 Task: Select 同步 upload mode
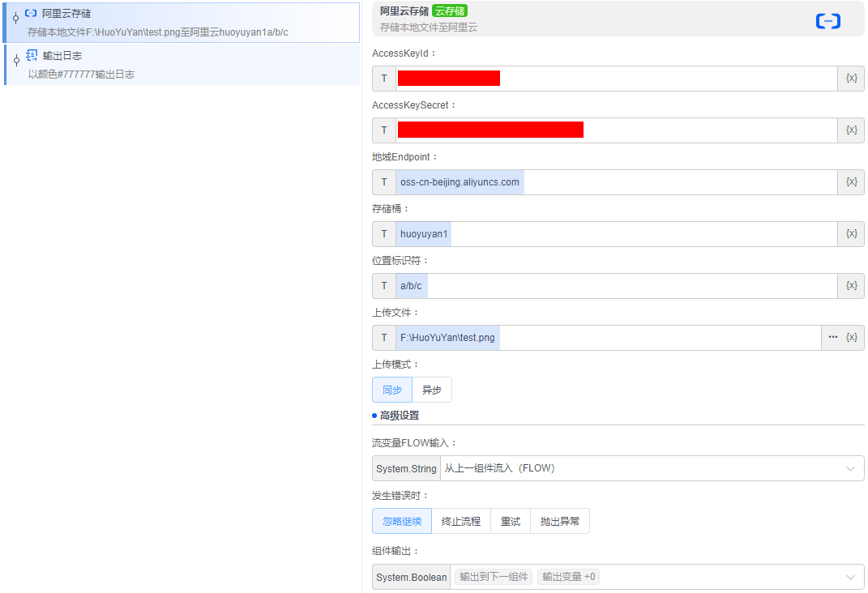[x=392, y=390]
